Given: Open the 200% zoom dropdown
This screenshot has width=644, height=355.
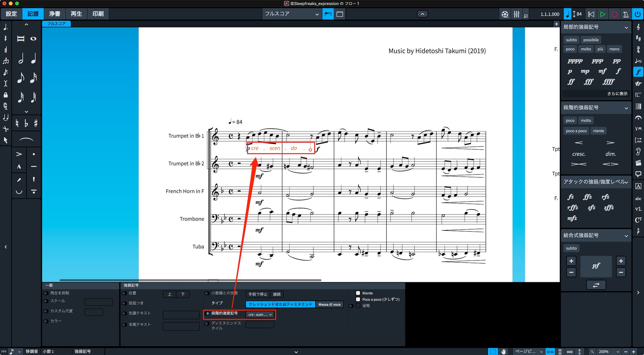Looking at the screenshot, I should tap(609, 352).
